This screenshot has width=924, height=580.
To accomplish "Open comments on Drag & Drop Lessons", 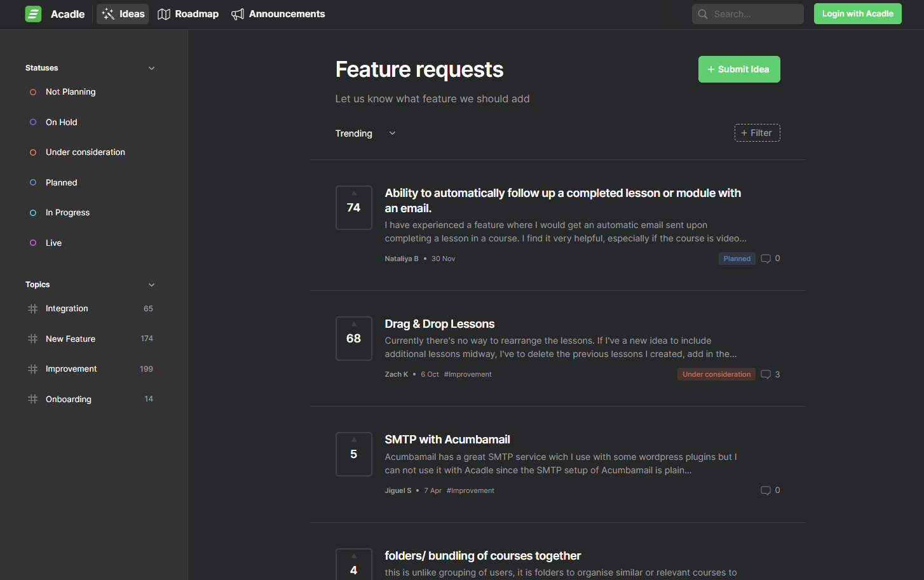I will (770, 374).
